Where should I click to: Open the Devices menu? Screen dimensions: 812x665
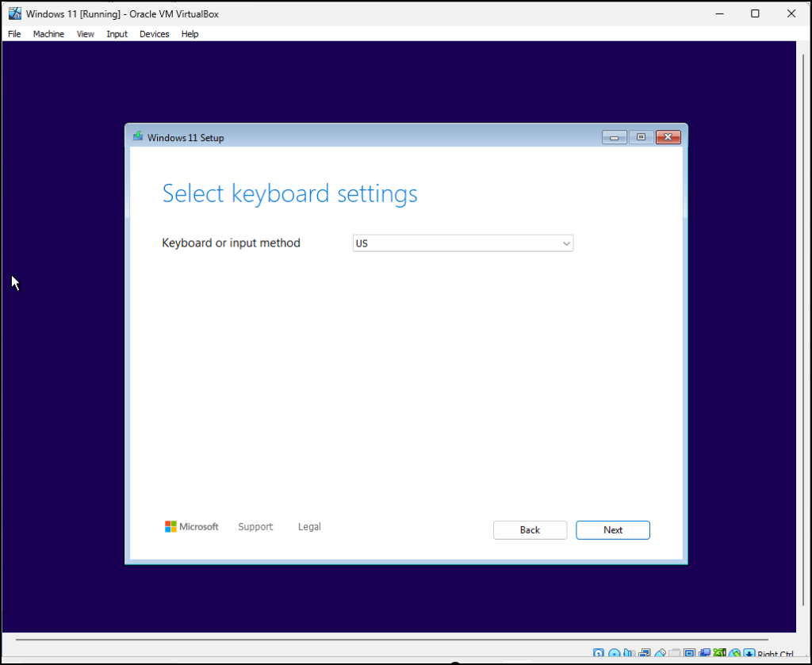155,34
